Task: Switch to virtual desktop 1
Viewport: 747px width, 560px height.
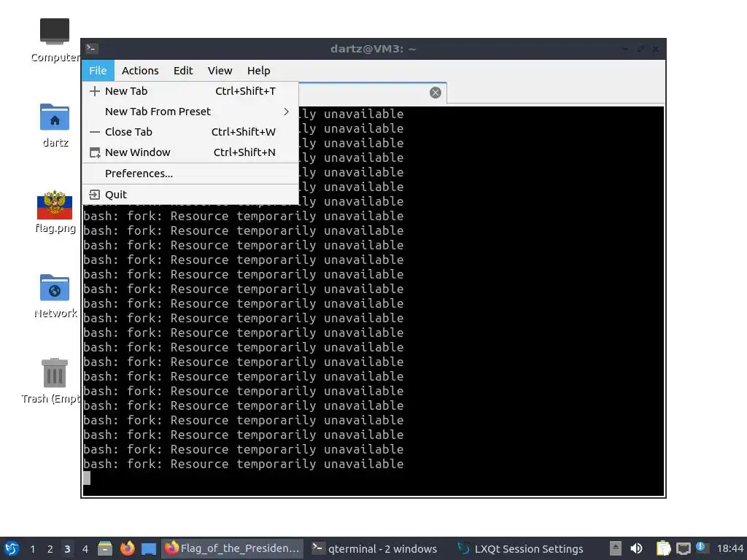Action: pyautogui.click(x=32, y=549)
